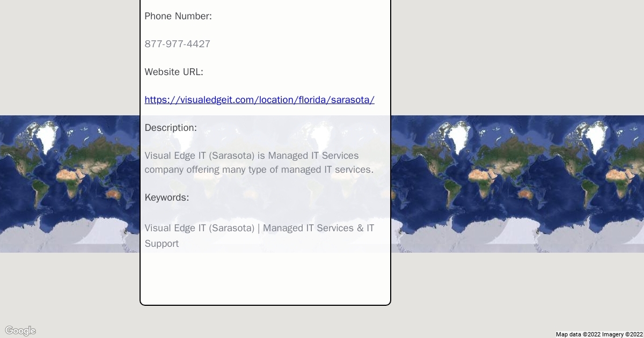Open the visualedgeit.com Sarasota website link
The height and width of the screenshot is (338, 644).
coord(259,100)
